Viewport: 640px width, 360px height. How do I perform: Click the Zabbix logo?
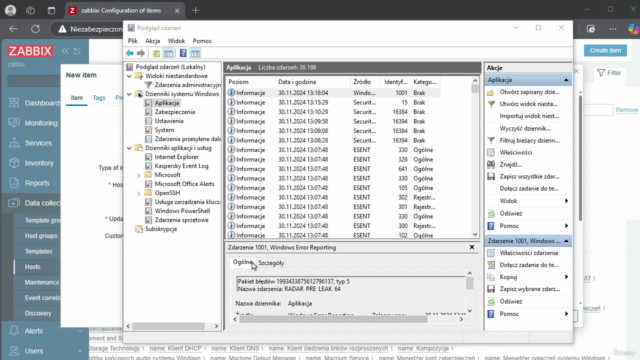30,51
